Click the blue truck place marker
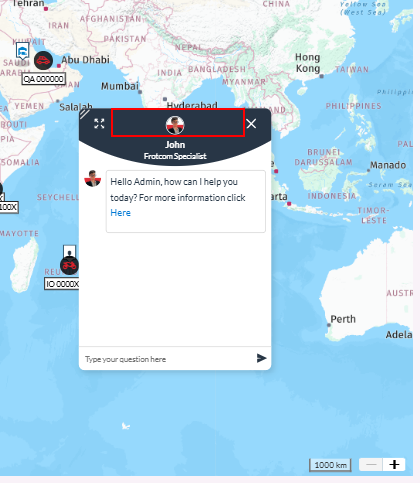The image size is (420, 483). (22, 51)
